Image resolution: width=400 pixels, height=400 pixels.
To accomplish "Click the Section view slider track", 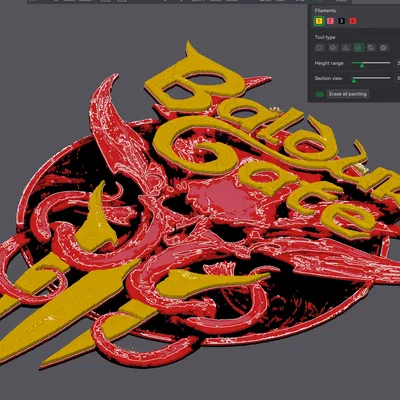I will pyautogui.click(x=371, y=78).
